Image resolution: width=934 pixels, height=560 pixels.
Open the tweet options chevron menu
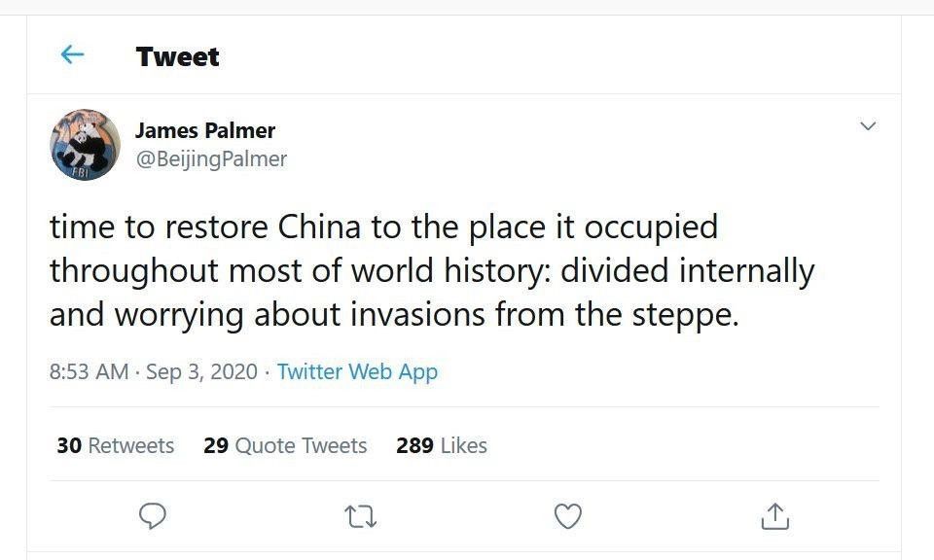point(869,124)
